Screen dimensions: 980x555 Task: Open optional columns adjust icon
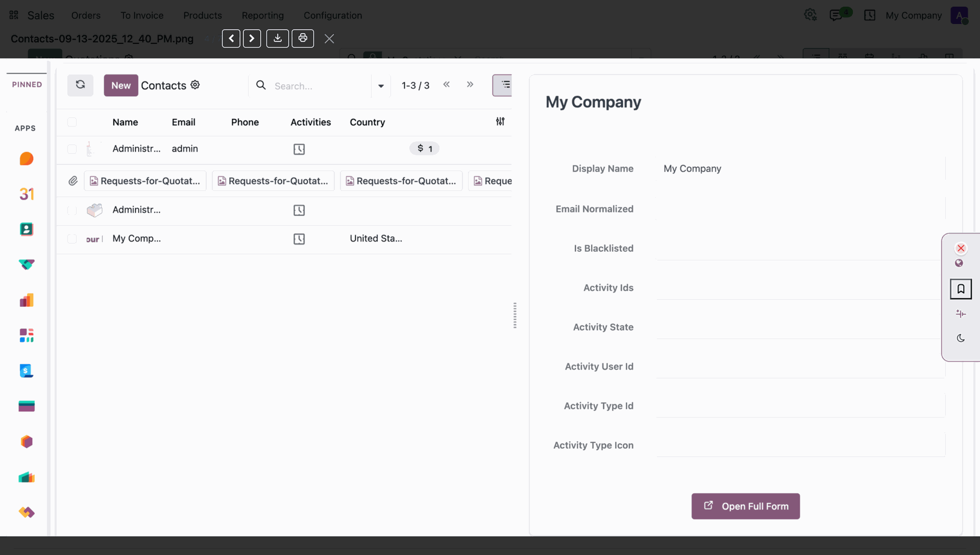coord(500,122)
